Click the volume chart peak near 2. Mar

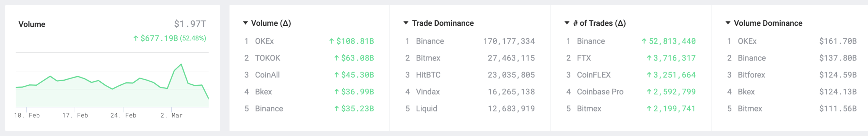181,64
